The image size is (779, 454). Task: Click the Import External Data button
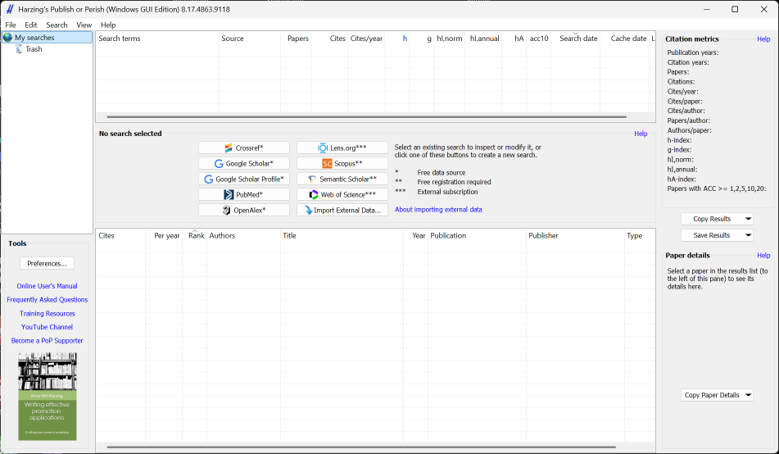[342, 211]
